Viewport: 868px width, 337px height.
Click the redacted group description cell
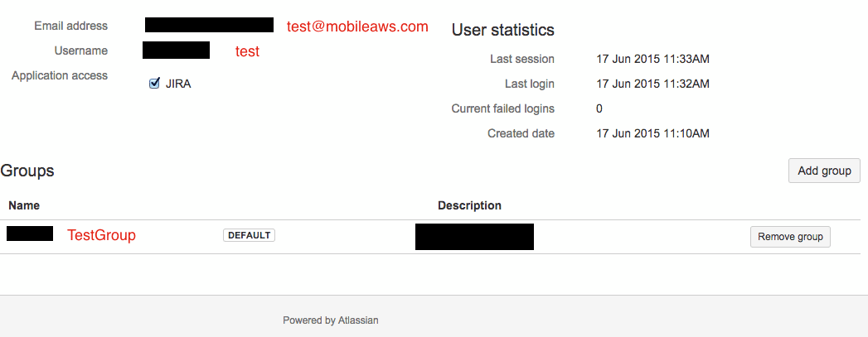[x=474, y=237]
